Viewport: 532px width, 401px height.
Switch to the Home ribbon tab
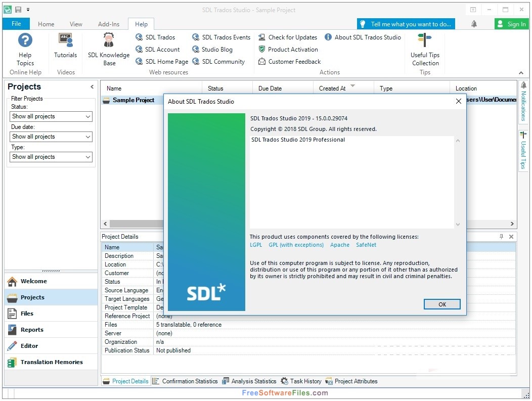(x=46, y=24)
